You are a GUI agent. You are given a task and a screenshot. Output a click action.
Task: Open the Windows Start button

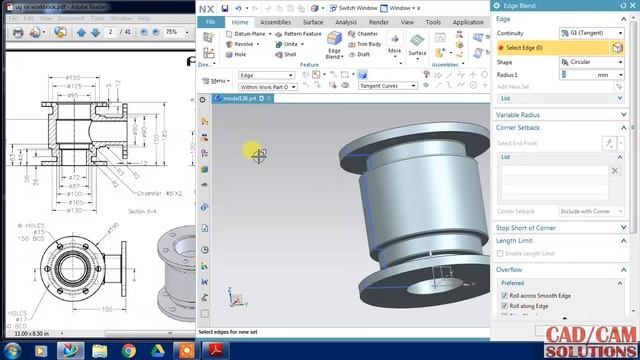pos(12,351)
